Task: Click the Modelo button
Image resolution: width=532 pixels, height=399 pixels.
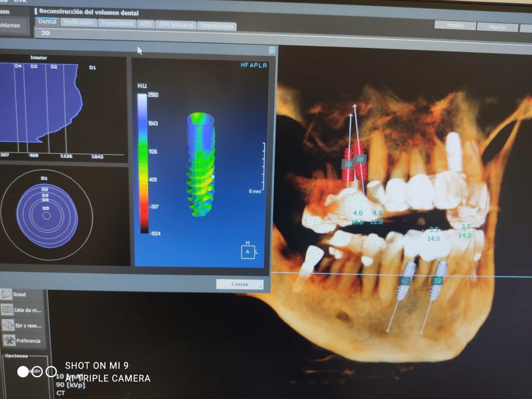Action: pos(455,25)
